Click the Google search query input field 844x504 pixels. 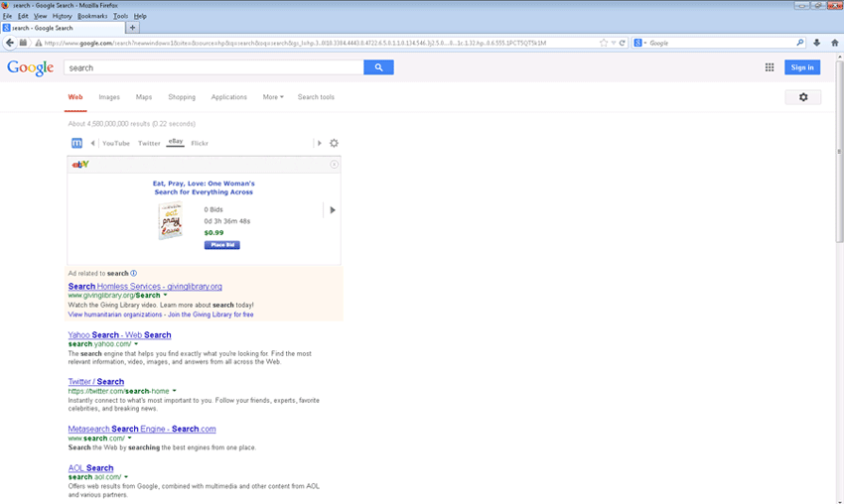click(x=213, y=67)
